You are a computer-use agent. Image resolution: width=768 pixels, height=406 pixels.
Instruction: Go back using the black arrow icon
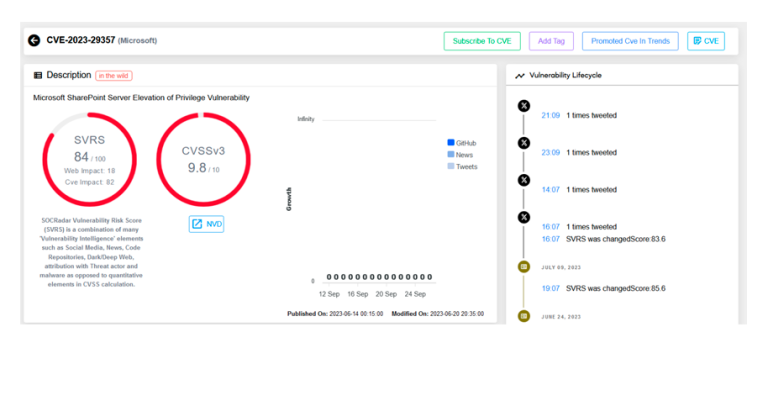pos(34,41)
